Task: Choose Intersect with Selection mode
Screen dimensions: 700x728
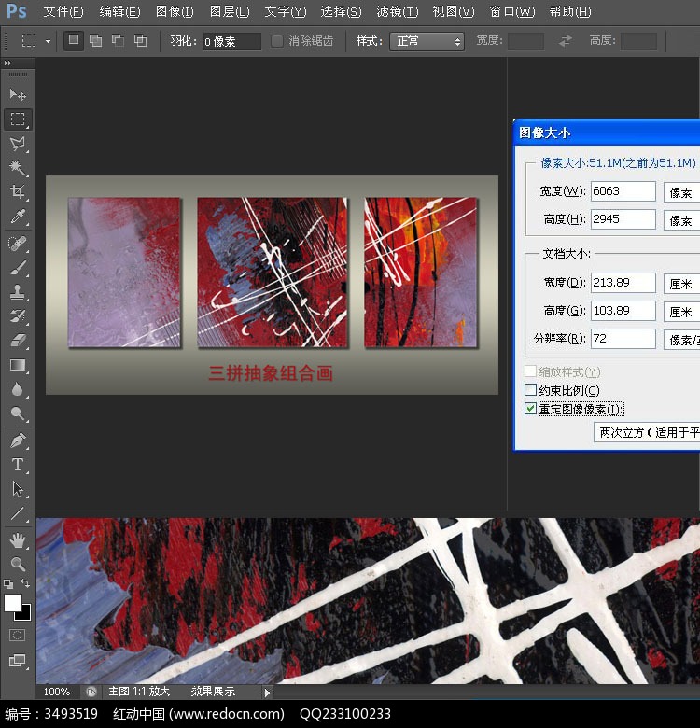Action: pos(140,40)
